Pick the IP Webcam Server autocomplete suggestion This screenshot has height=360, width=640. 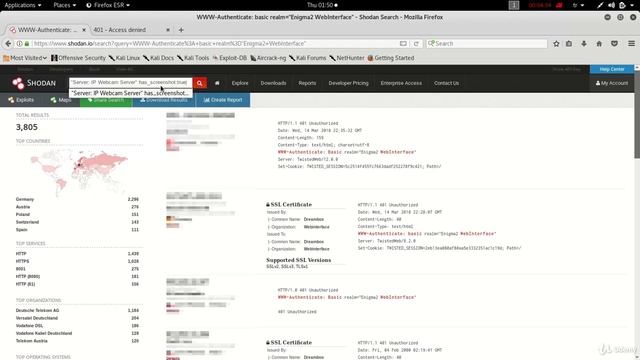[x=131, y=93]
